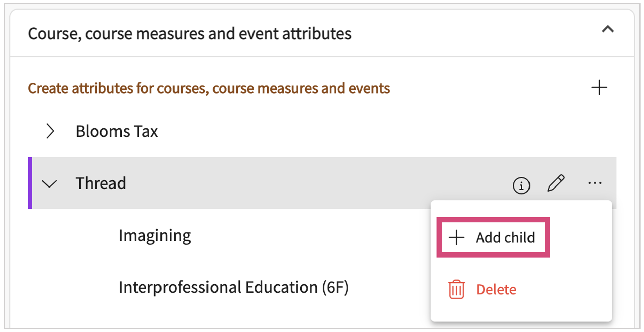Select Interprofessional Education (6F) child item
644x332 pixels.
click(233, 287)
